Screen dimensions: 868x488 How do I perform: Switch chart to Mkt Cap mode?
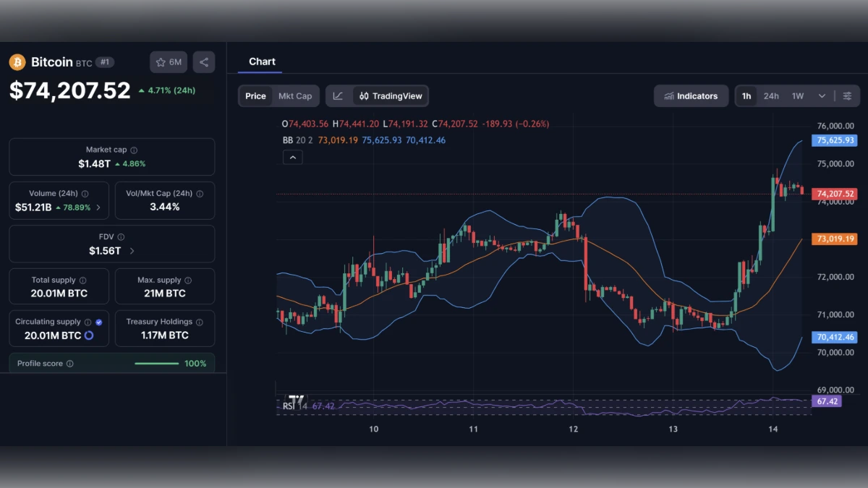point(295,95)
